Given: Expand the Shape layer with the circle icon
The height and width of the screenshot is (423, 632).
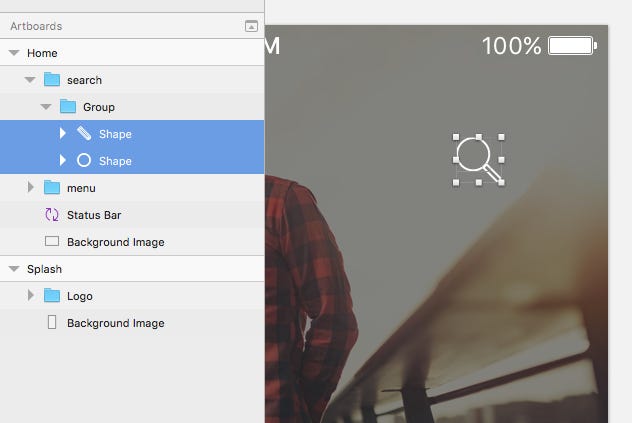Looking at the screenshot, I should coord(62,160).
